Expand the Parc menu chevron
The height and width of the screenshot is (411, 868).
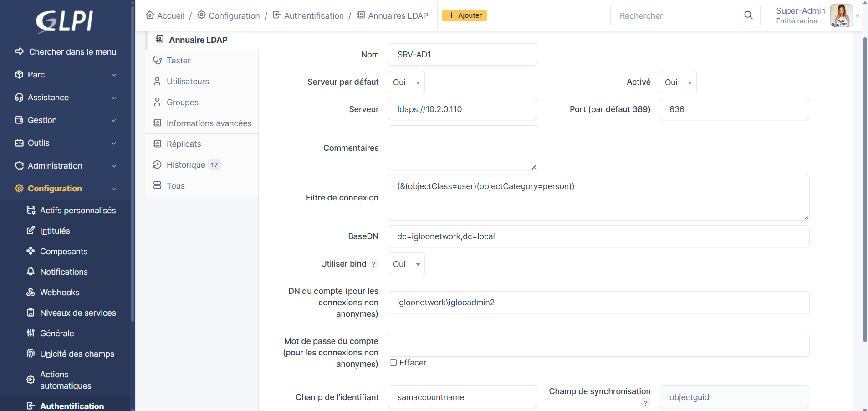coord(114,75)
